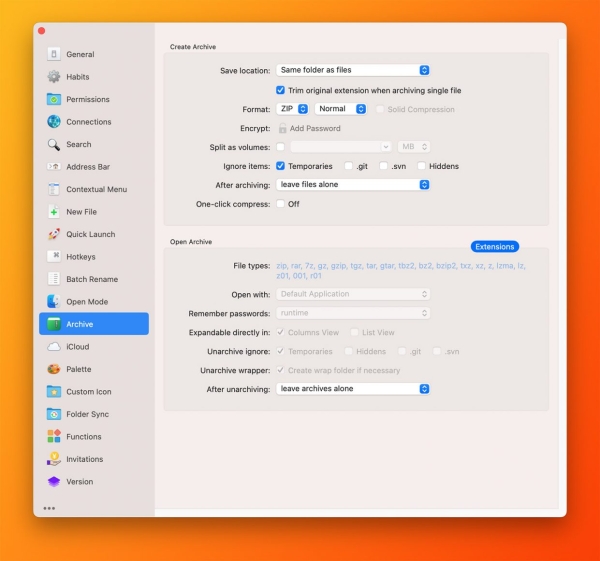Image resolution: width=600 pixels, height=561 pixels.
Task: Click the Hotkeys command-key icon
Action: 54,256
